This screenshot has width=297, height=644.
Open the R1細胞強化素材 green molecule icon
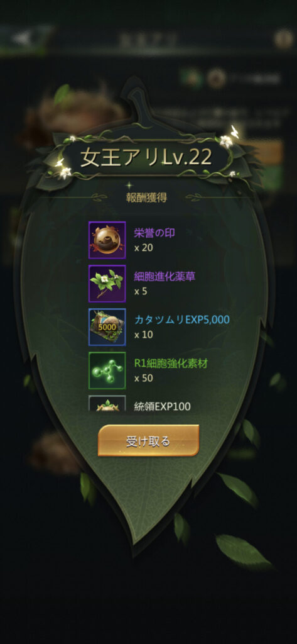[x=107, y=370]
